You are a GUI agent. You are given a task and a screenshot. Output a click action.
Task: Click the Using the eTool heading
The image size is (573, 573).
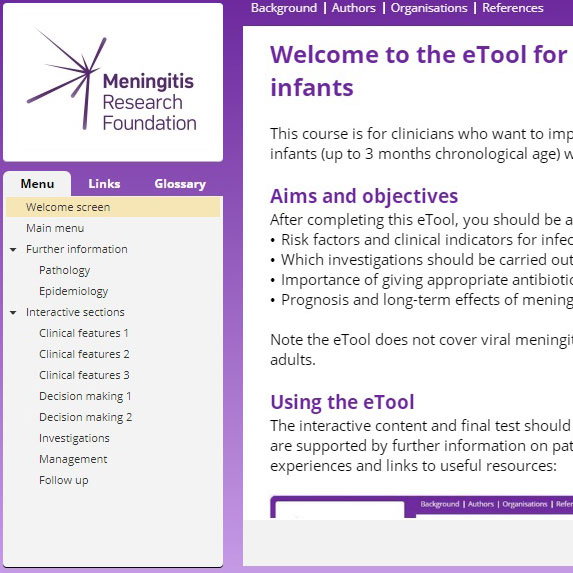tap(342, 402)
